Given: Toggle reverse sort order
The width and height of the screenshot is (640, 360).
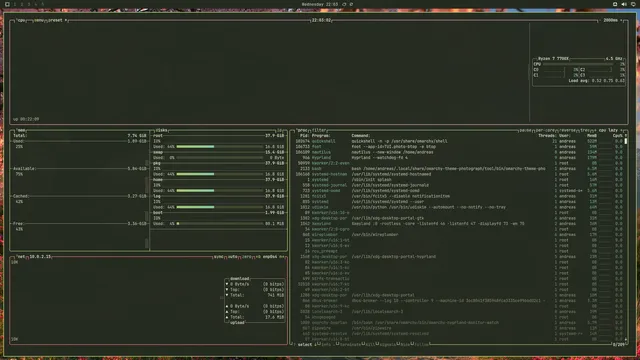Looking at the screenshot, I should point(568,130).
